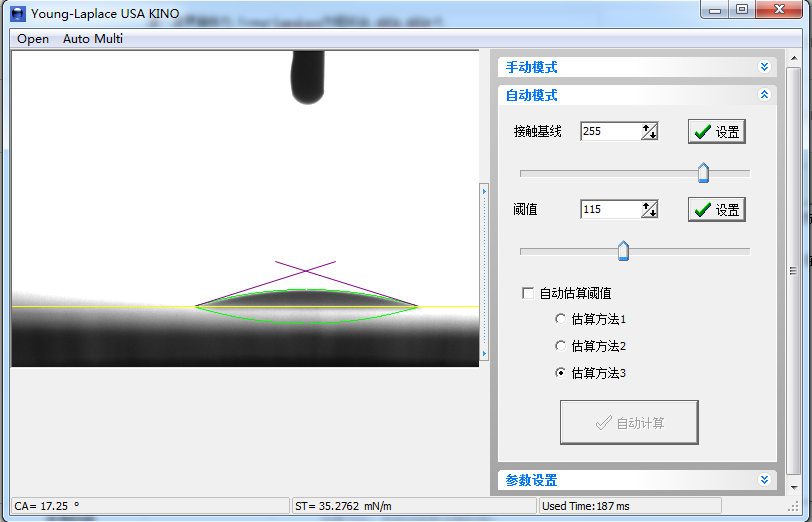The width and height of the screenshot is (812, 522).
Task: Click the 阈值 slider handle
Action: [623, 250]
